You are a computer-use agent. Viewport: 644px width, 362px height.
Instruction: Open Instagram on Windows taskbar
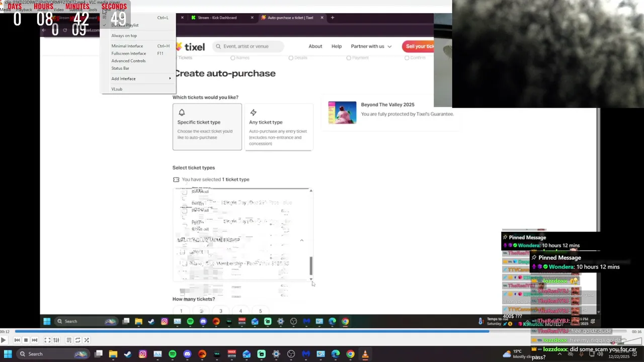pyautogui.click(x=143, y=354)
